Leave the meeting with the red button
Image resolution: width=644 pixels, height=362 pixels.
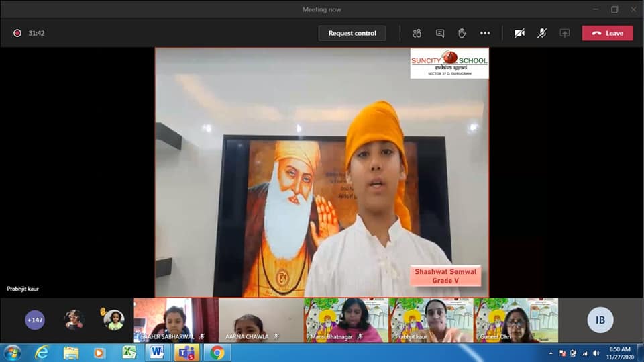point(608,33)
